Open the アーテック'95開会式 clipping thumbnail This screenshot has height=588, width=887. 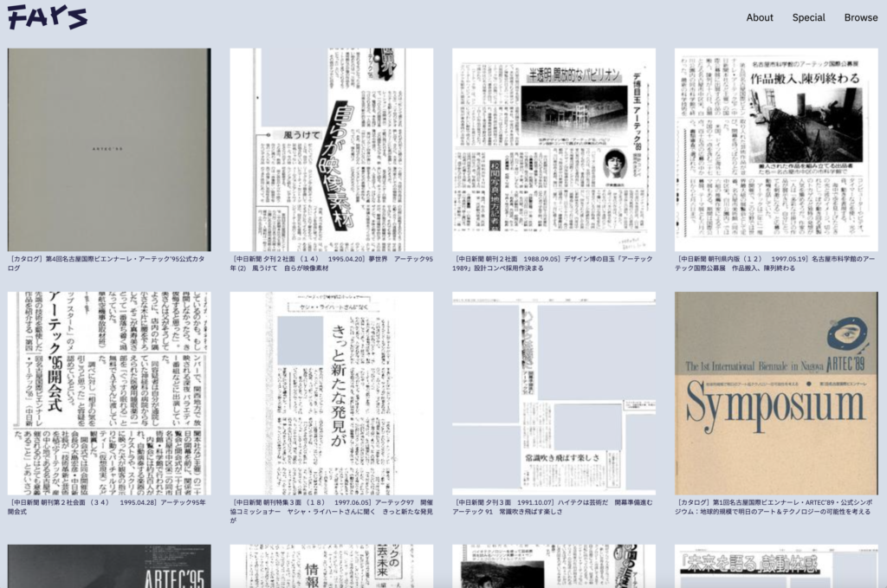109,392
